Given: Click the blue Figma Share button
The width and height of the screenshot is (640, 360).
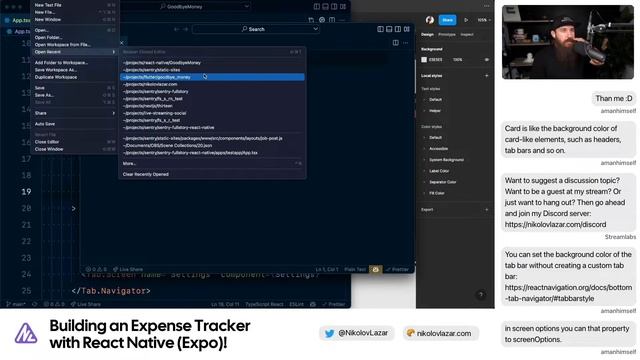Looking at the screenshot, I should (447, 20).
